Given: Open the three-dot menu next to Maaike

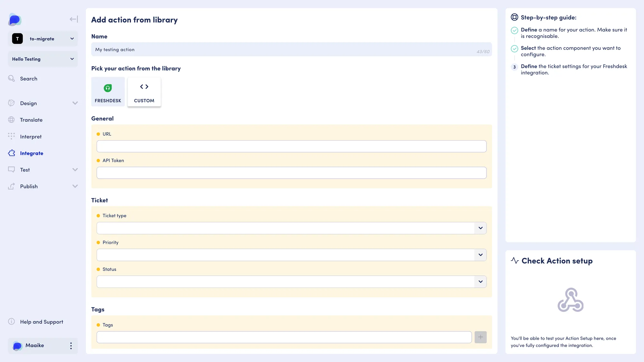Looking at the screenshot, I should [x=71, y=346].
